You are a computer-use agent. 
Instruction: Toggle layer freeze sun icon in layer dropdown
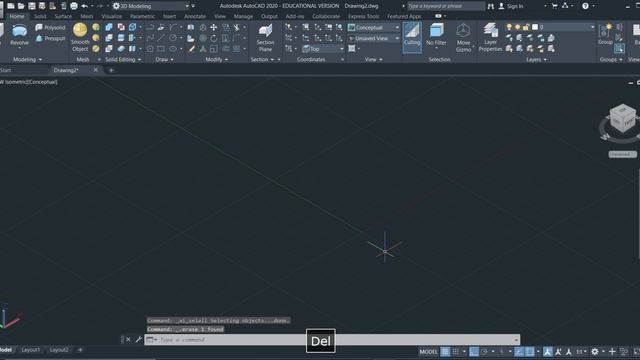tap(518, 27)
